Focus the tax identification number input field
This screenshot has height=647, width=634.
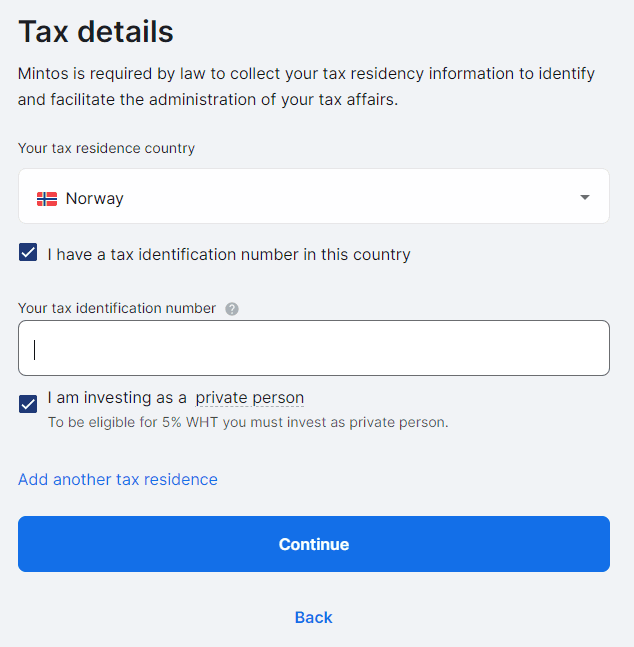[x=313, y=348]
